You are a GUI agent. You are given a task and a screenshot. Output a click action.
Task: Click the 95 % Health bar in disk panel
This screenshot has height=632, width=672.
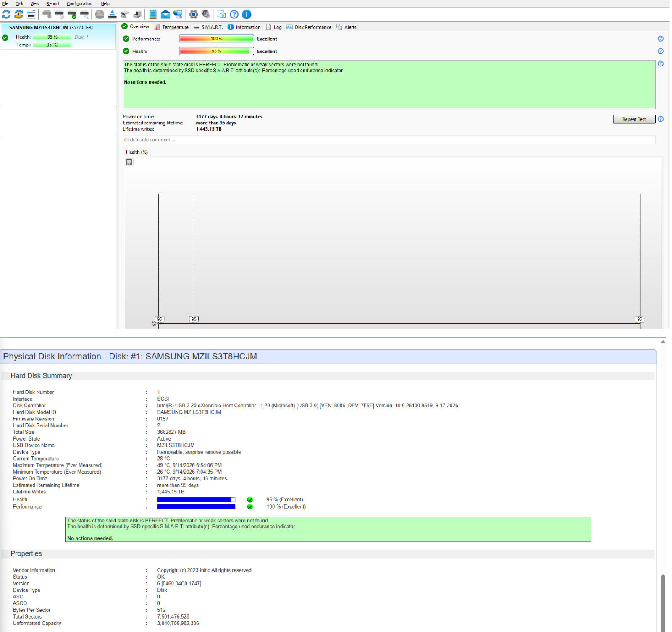point(52,37)
